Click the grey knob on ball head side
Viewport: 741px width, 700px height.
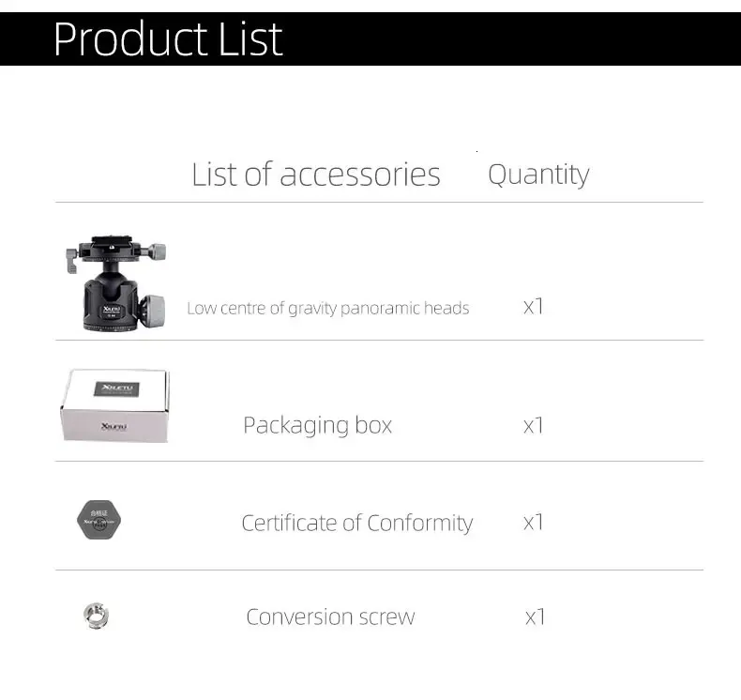pyautogui.click(x=153, y=311)
